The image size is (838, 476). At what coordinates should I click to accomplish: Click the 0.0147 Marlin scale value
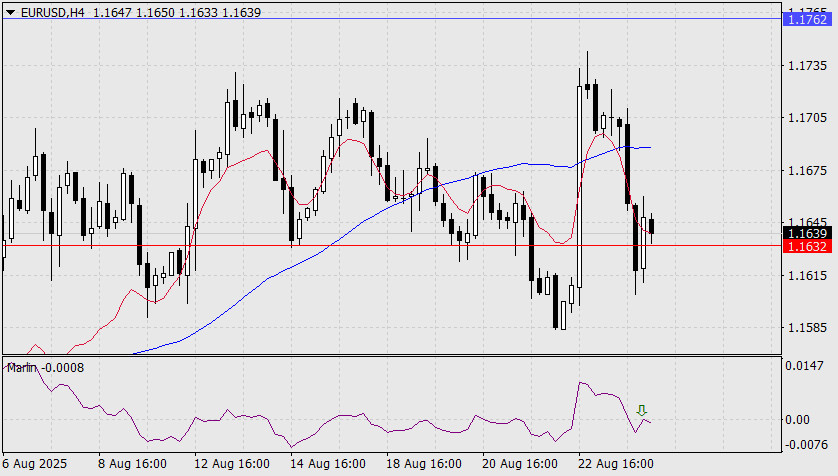pyautogui.click(x=804, y=366)
